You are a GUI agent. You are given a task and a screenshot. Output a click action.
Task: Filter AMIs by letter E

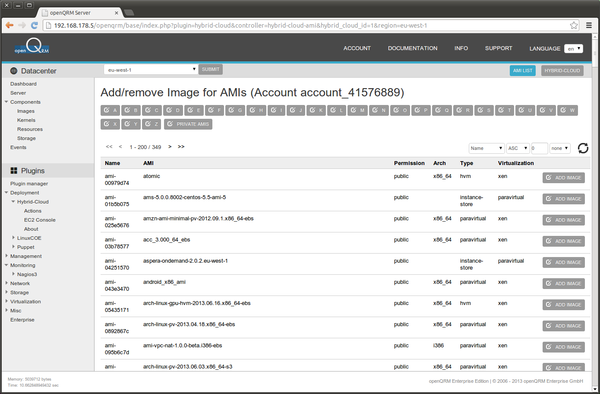point(194,111)
